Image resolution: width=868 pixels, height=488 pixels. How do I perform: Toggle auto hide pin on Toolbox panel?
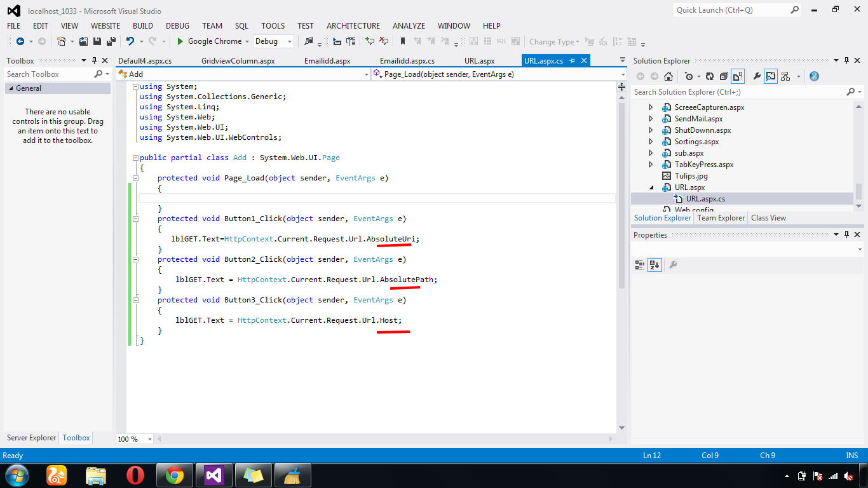coord(95,60)
